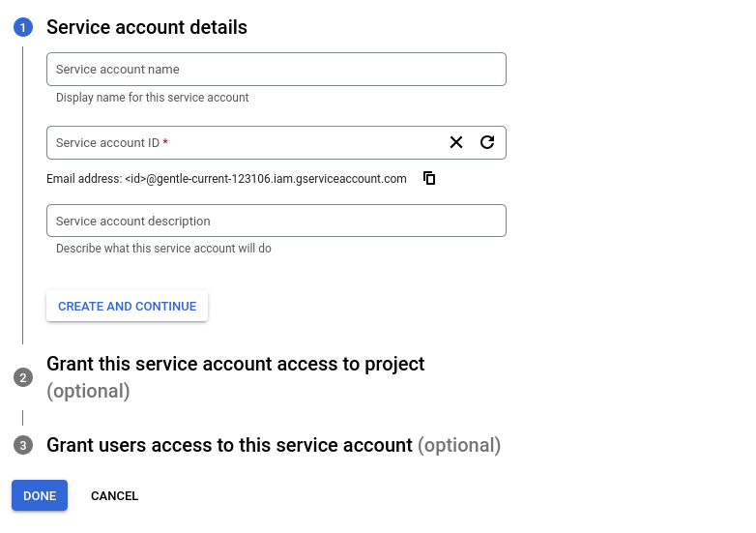This screenshot has height=533, width=756.
Task: Collapse the Service account details section heading
Action: pos(146,27)
